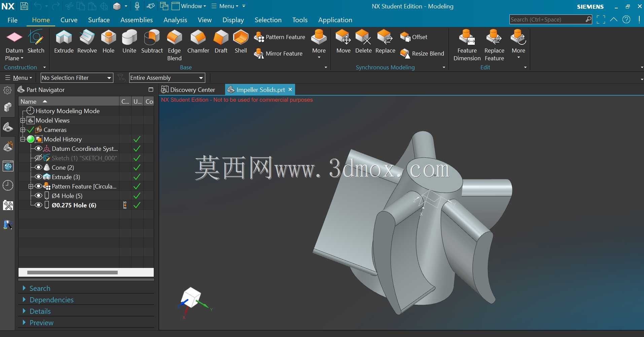Expand the Dependencies section
This screenshot has width=644, height=337.
[x=51, y=300]
